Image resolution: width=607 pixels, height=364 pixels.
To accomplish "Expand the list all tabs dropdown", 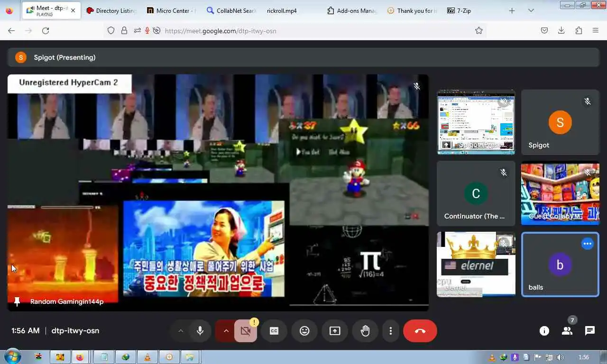I will point(531,10).
